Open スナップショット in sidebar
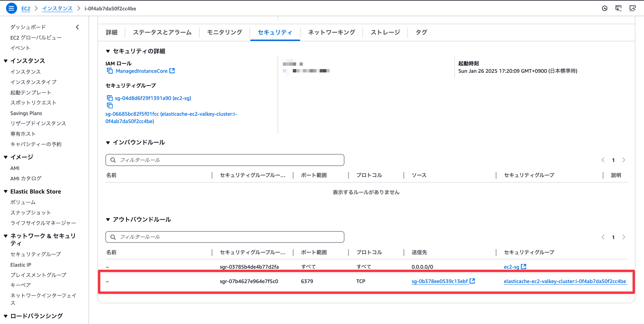The image size is (644, 324). point(31,213)
